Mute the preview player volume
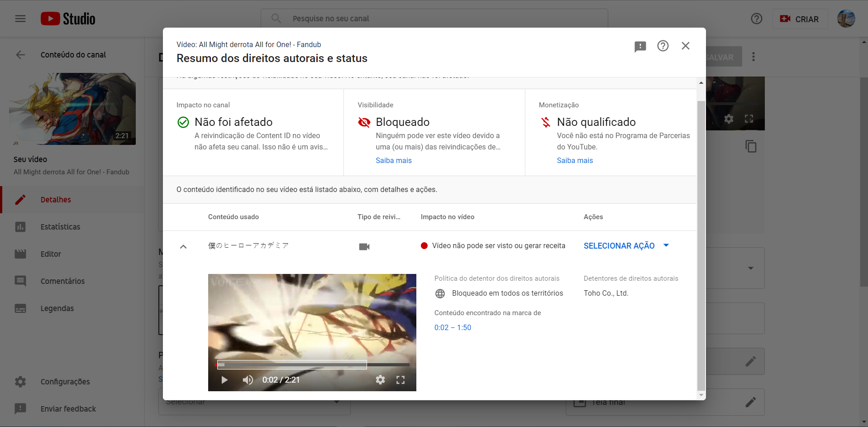Screen dimensions: 868x427 pyautogui.click(x=248, y=380)
